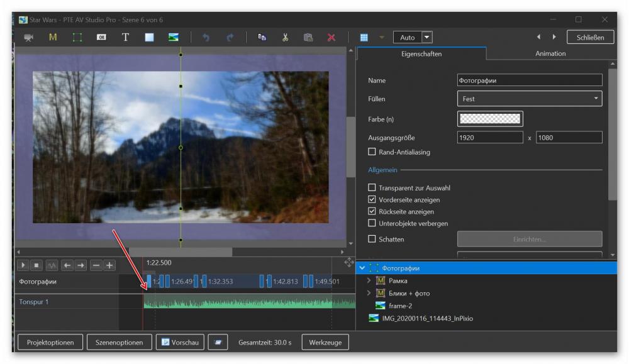Expand the Блики + фото node
The width and height of the screenshot is (629, 364).
(x=369, y=293)
